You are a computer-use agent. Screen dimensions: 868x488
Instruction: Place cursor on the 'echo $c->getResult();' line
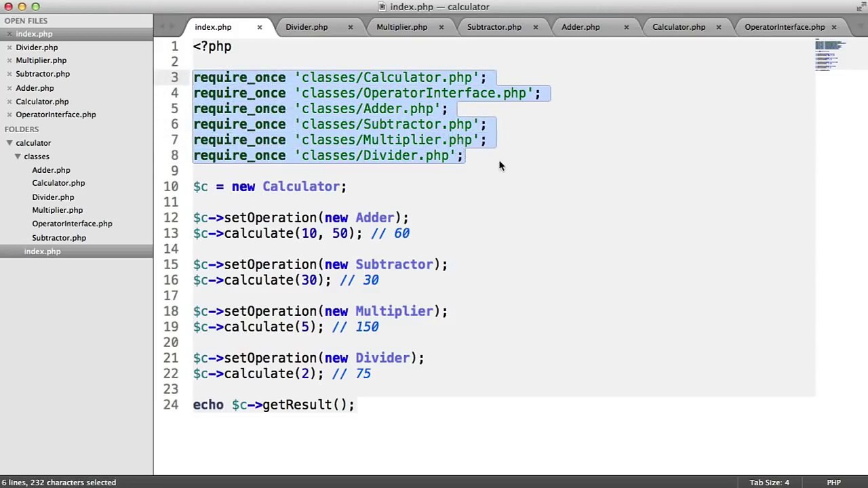[x=273, y=405]
